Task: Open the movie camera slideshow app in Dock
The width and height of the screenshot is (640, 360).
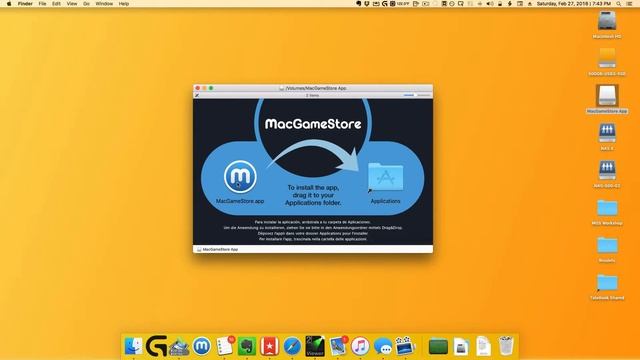Action: [405, 346]
